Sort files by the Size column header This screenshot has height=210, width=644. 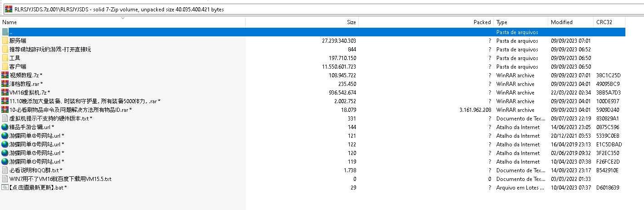pos(351,22)
